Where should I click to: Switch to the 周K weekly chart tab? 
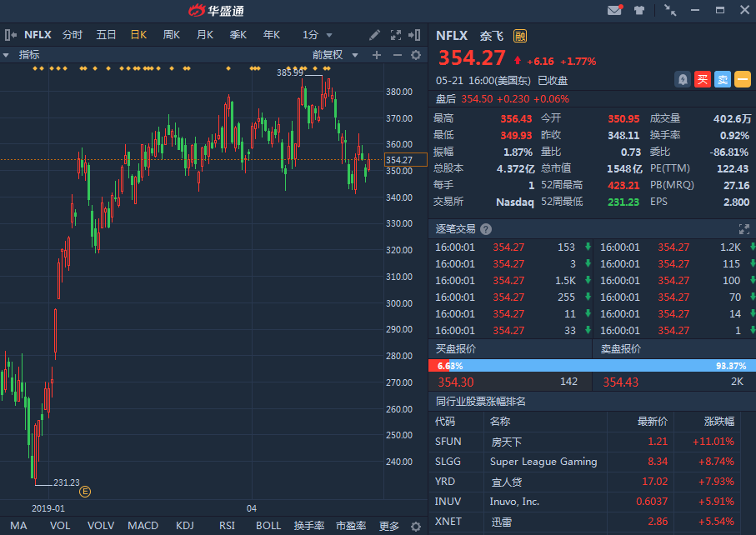[x=172, y=35]
